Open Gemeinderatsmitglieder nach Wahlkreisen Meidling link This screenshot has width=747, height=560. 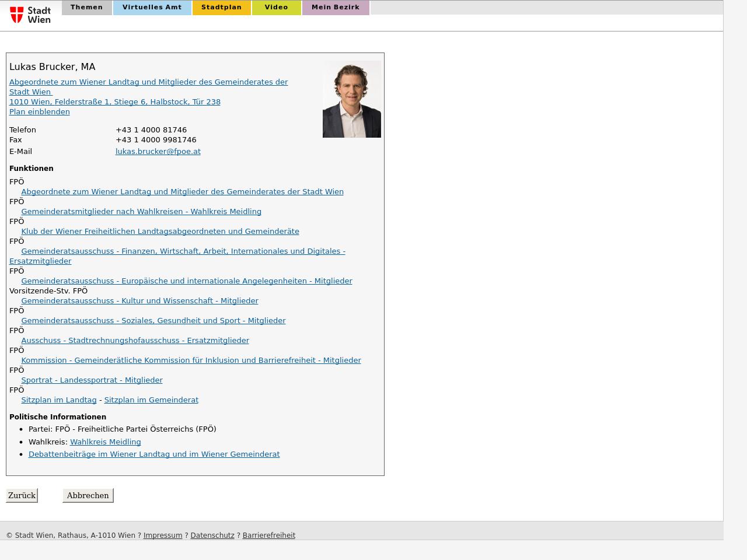click(141, 212)
